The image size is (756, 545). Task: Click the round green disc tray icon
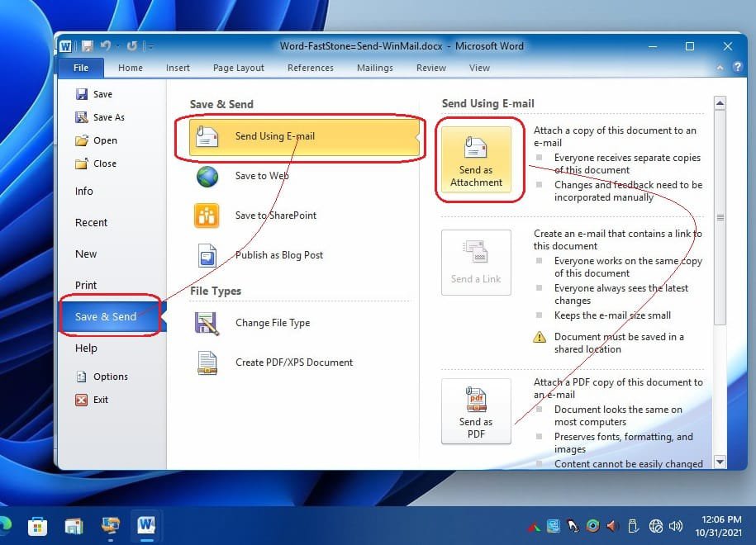click(x=593, y=526)
